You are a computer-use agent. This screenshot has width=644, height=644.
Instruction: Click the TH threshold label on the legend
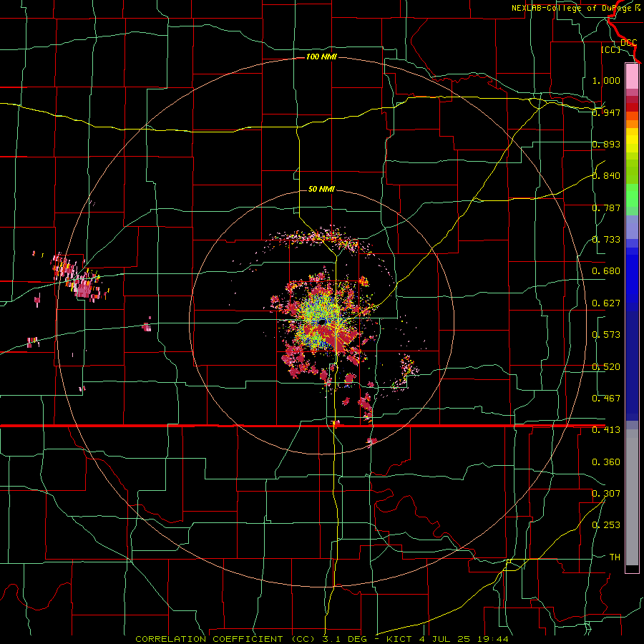pyautogui.click(x=615, y=557)
